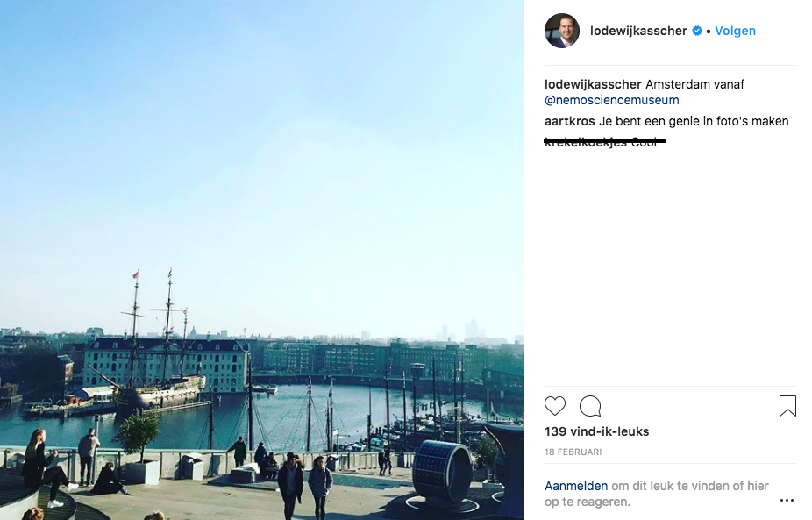Image resolution: width=812 pixels, height=520 pixels.
Task: Click the Aanmelden login link
Action: 575,486
